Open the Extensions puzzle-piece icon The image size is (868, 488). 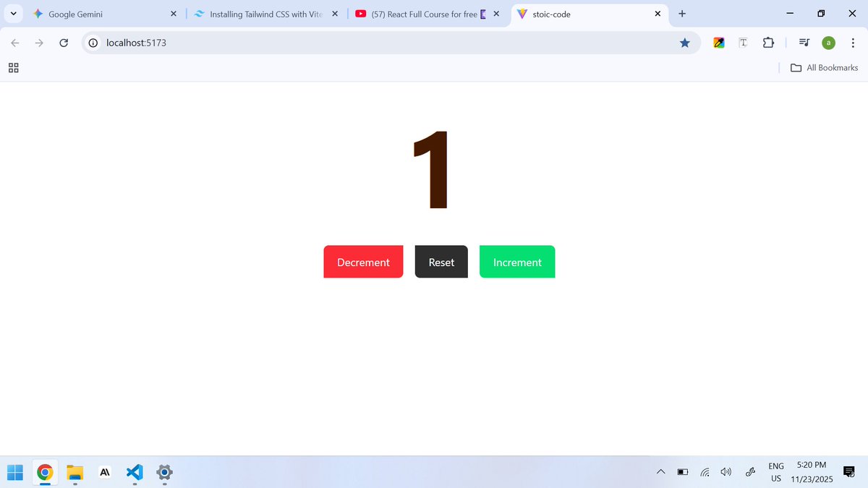pyautogui.click(x=768, y=43)
